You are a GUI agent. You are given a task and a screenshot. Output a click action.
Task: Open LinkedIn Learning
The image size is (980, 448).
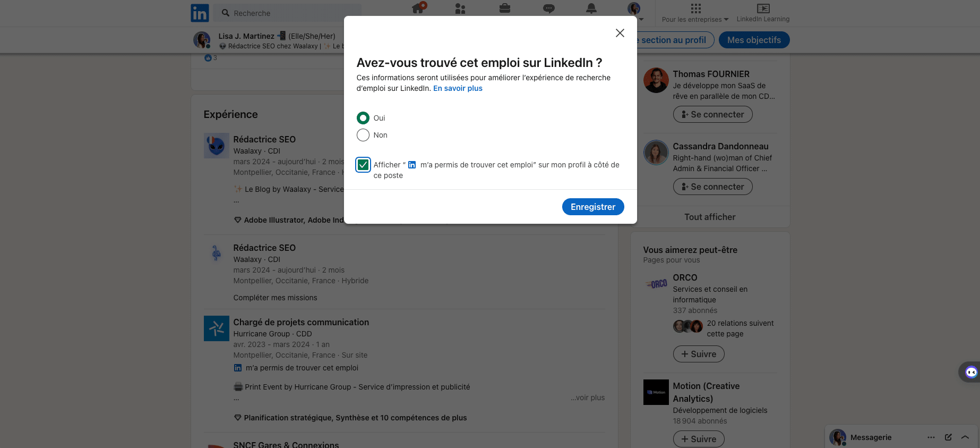tap(763, 13)
